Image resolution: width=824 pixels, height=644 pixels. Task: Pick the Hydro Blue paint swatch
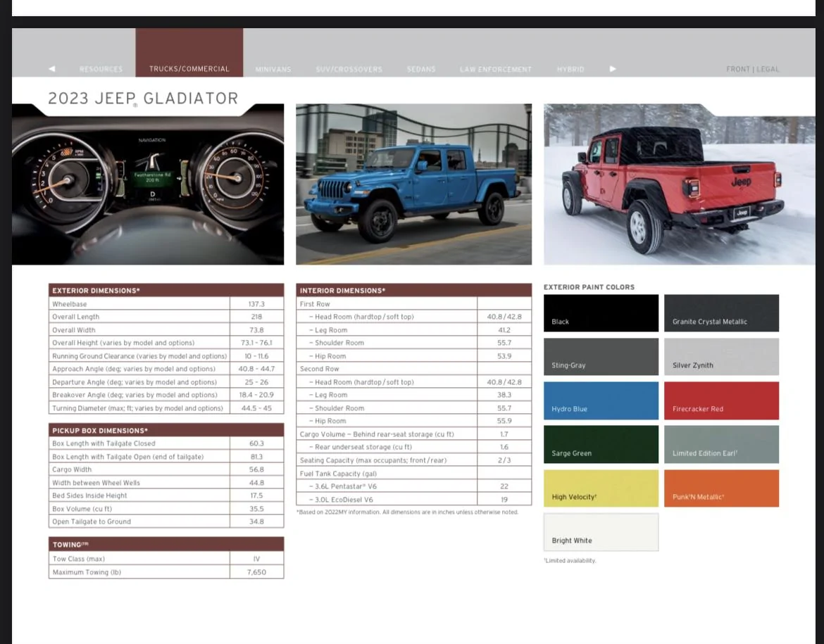click(x=601, y=400)
